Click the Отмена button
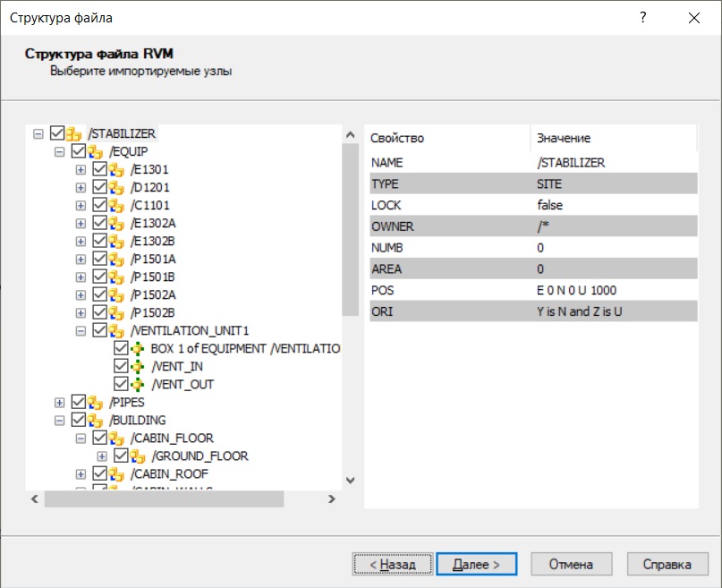722x588 pixels. tap(571, 565)
